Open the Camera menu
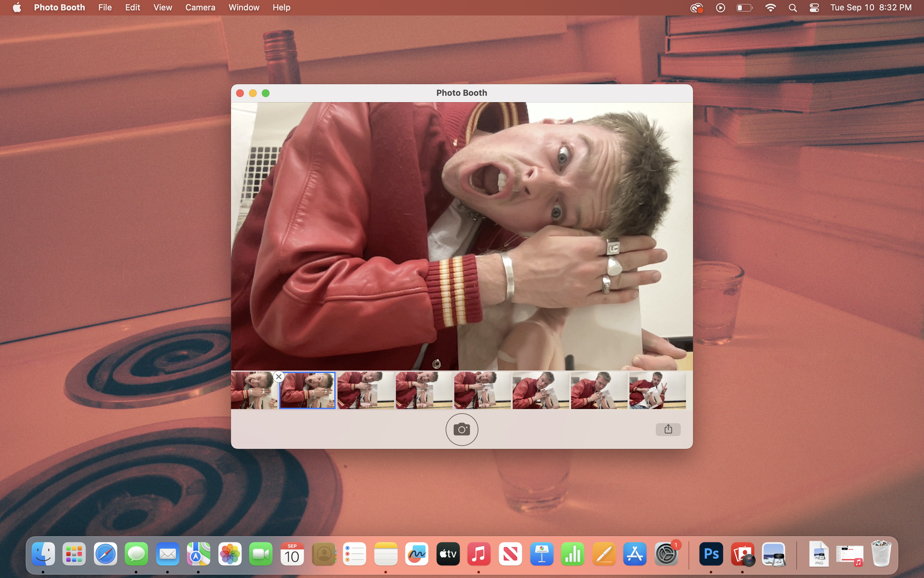 click(200, 8)
